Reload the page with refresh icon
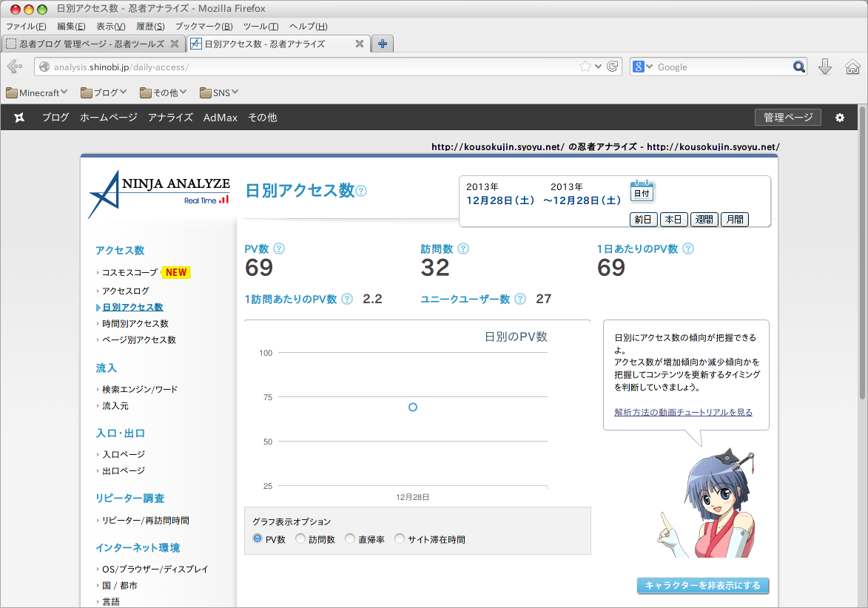 (612, 67)
